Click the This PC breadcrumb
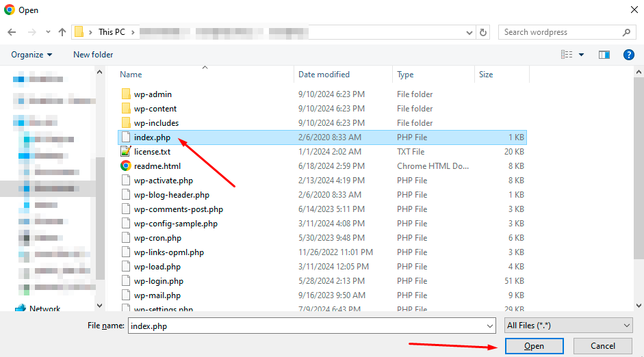Screen dimensions: 644x357 point(112,32)
